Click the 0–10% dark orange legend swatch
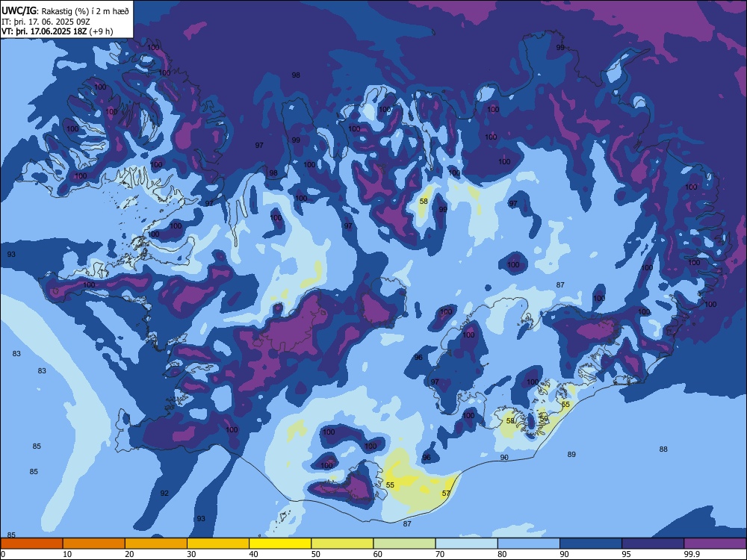Screen dimensions: 747x560 [x=31, y=544]
